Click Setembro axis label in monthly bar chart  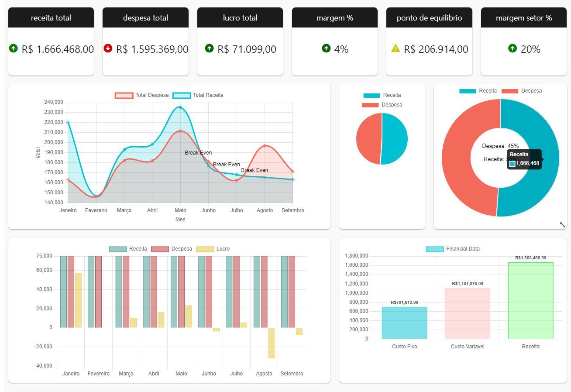[x=292, y=374]
